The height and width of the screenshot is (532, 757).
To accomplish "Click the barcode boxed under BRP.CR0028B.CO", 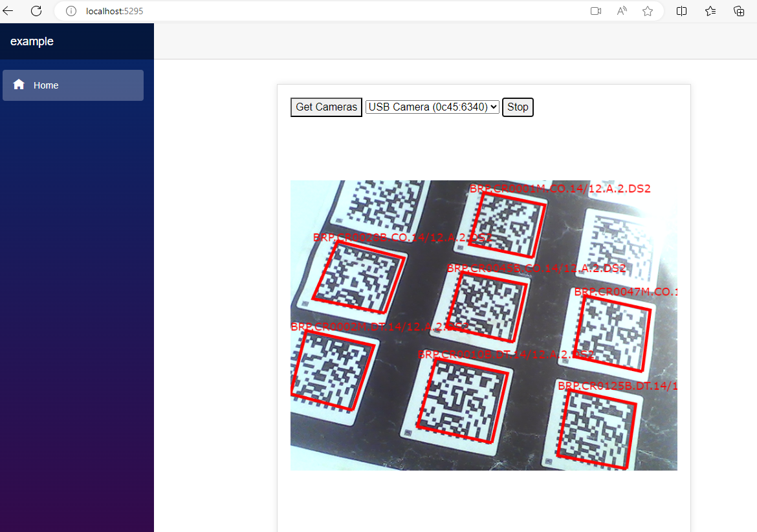I will 358,278.
